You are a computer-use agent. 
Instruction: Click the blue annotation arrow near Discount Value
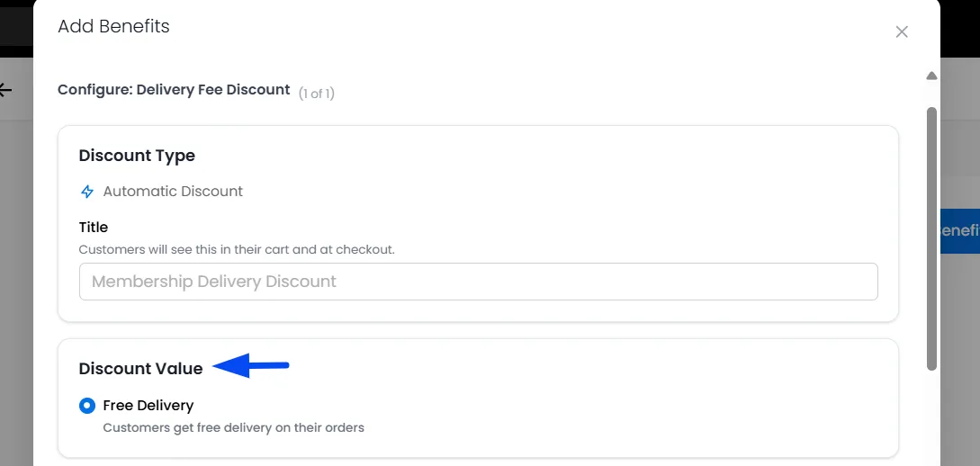tap(251, 365)
